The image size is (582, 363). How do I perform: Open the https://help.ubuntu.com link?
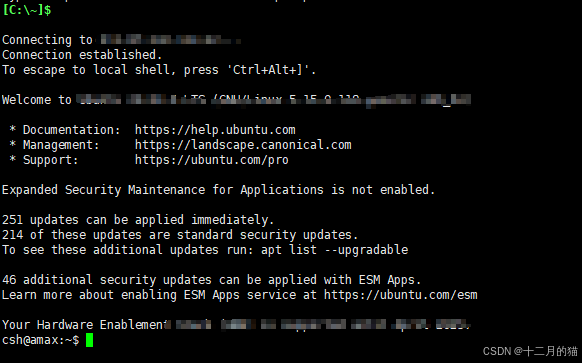215,130
